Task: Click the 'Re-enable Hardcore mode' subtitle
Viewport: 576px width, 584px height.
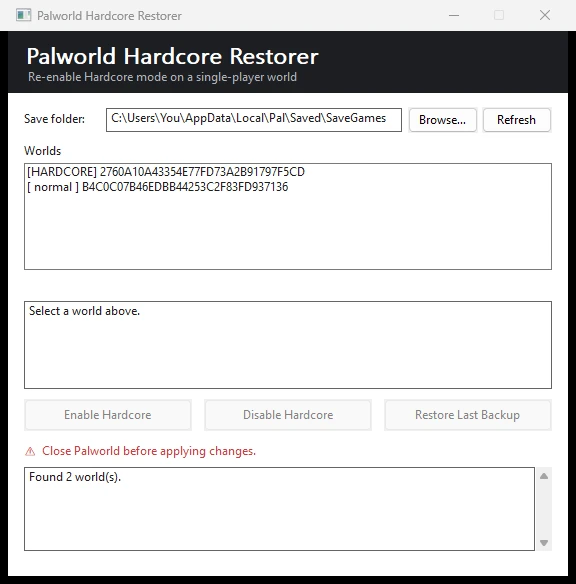Action: pyautogui.click(x=162, y=77)
